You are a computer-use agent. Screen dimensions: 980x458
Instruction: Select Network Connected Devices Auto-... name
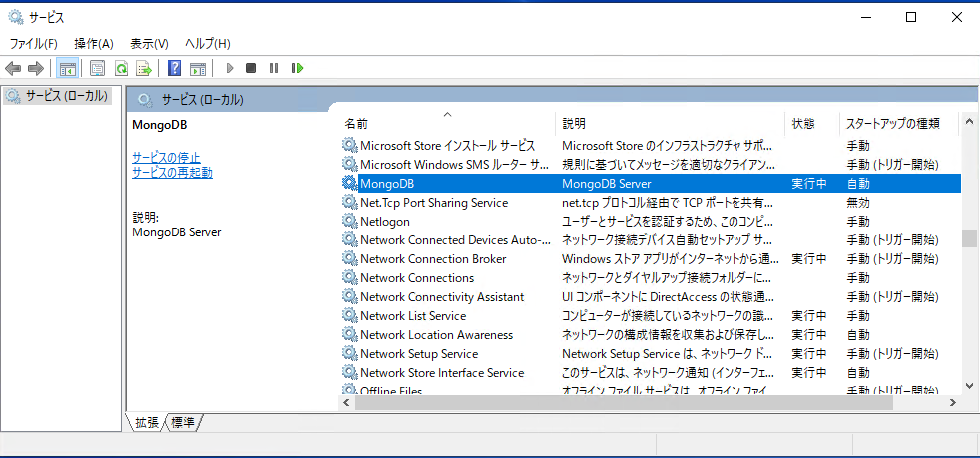pos(456,240)
